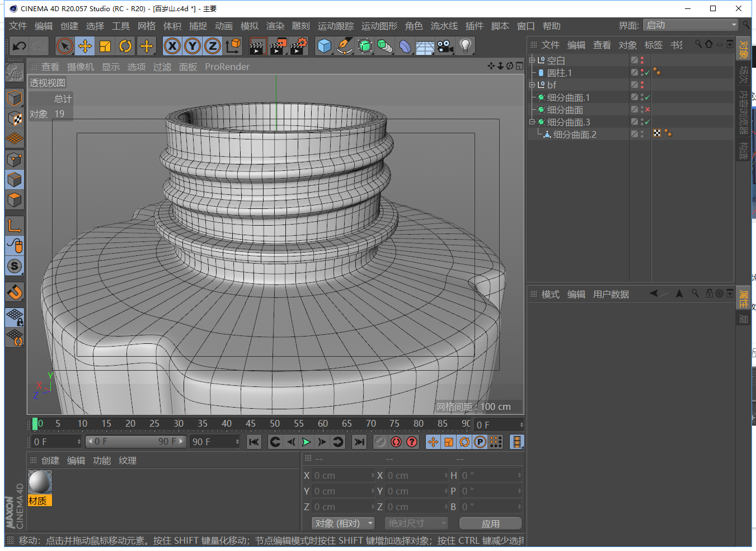Viewport: 756px width, 551px height.
Task: Open the 对象 (相对) coordinate dropdown
Action: click(x=343, y=523)
